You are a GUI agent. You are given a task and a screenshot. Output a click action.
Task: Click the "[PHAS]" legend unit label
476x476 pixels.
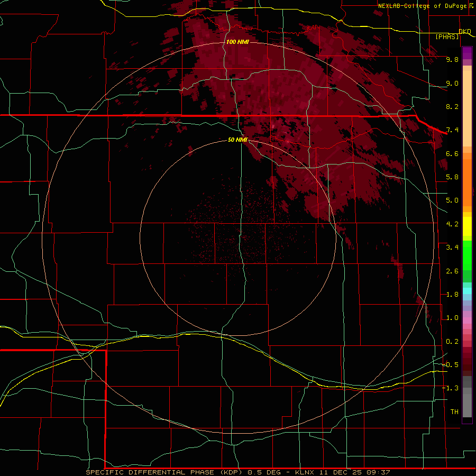coord(447,37)
